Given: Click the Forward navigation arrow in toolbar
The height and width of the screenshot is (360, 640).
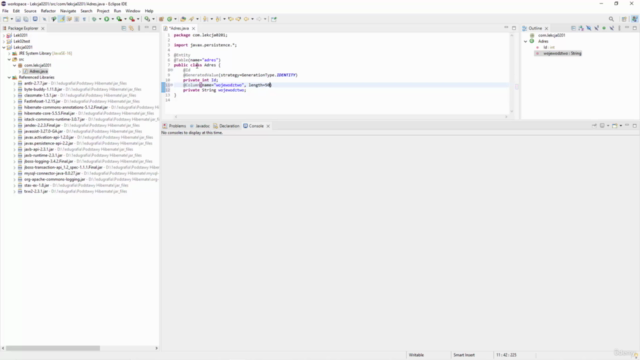Looking at the screenshot, I should coord(259,19).
